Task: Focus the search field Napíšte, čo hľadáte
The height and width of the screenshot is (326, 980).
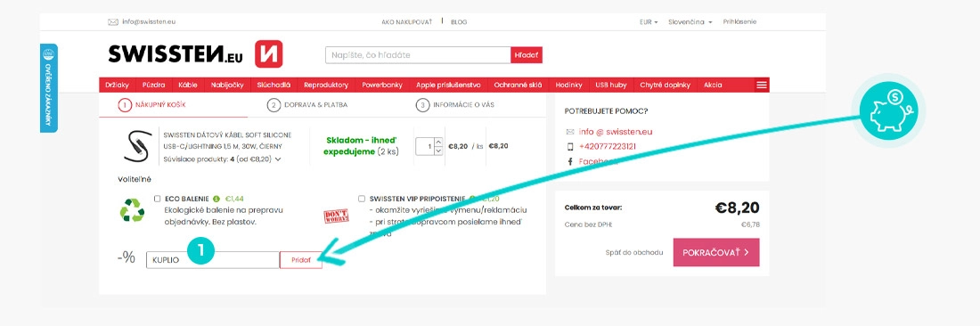Action: tap(418, 55)
